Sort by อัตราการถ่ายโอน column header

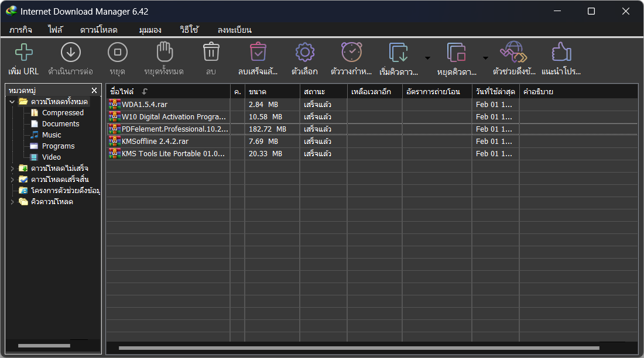pyautogui.click(x=437, y=92)
